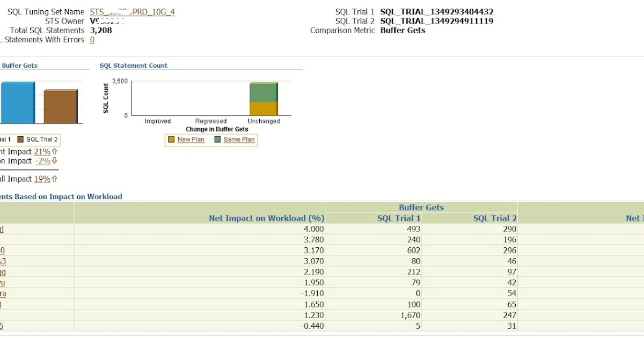Click the New Plan yellow legend swatch
Viewport: 644px width, 338px height.
[x=171, y=139]
